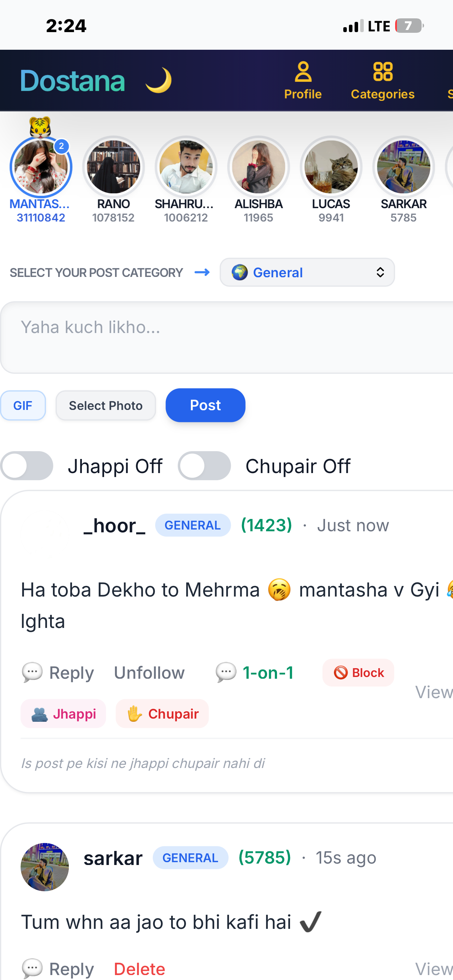This screenshot has width=453, height=980.
Task: Tap the Chupair hand reaction button
Action: tap(162, 714)
